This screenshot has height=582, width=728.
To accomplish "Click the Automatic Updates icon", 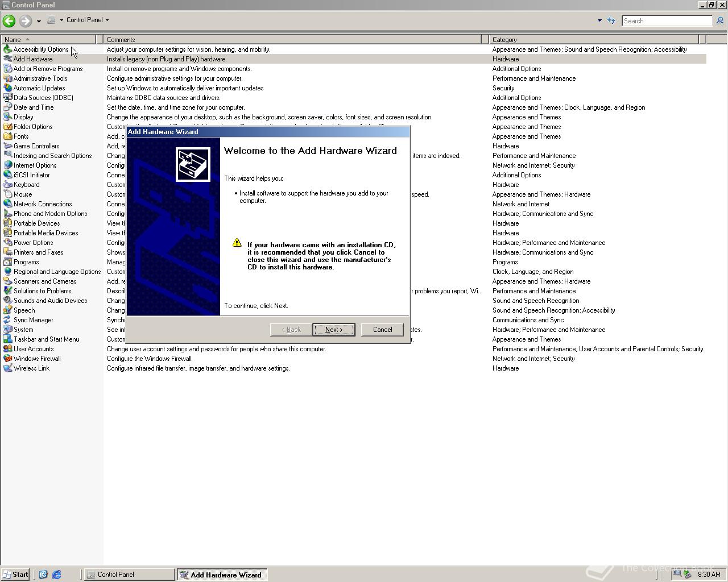I will tap(7, 88).
